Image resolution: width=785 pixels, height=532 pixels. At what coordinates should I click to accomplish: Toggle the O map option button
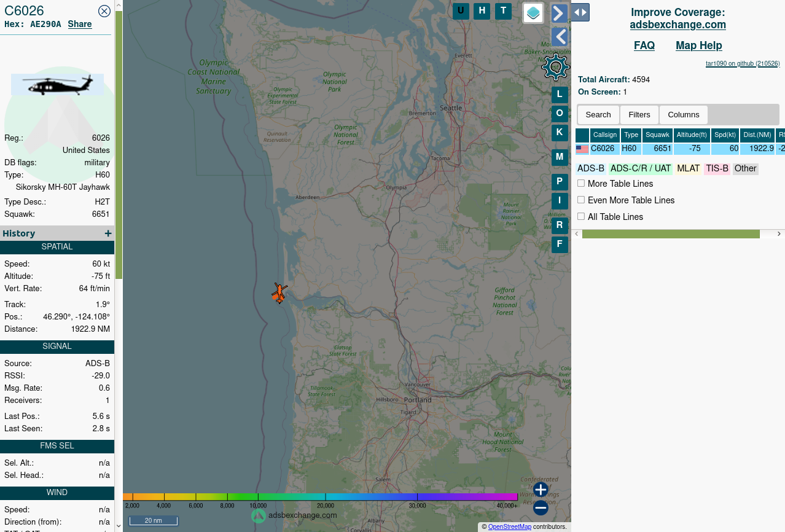[560, 114]
